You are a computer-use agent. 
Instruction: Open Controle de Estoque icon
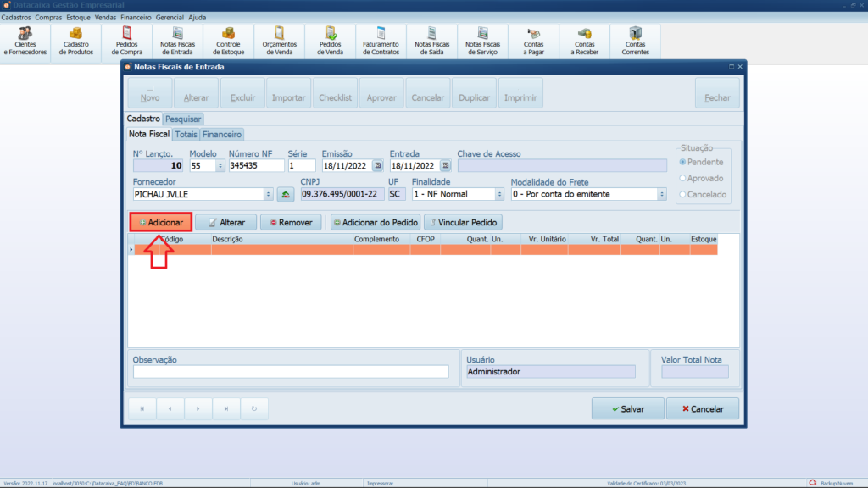coord(229,41)
